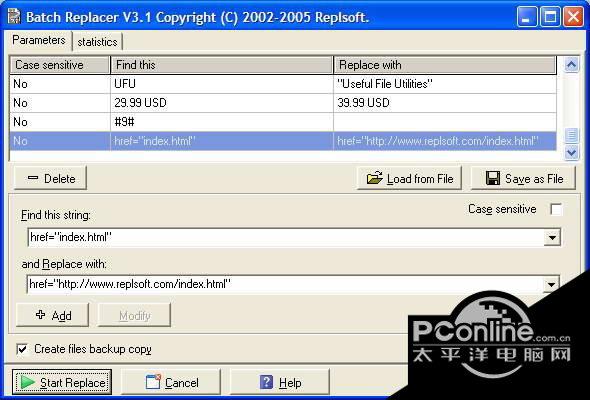Select the replsoft.com index.html replacement cell

445,141
